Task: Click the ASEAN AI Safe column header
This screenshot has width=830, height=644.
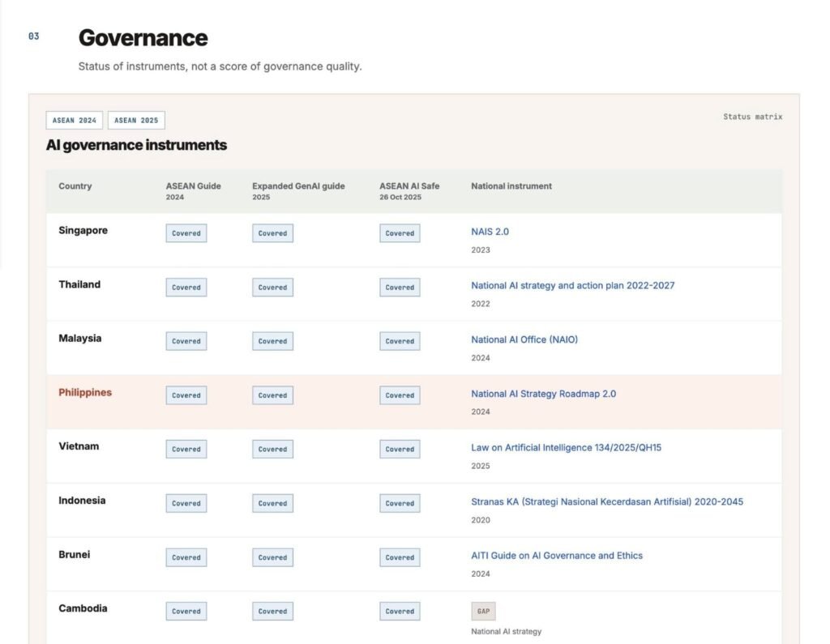Action: click(x=409, y=191)
